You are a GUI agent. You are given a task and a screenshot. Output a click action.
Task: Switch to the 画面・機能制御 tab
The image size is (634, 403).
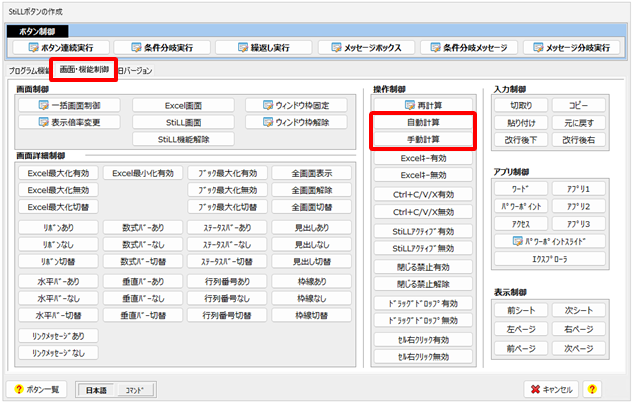click(83, 71)
